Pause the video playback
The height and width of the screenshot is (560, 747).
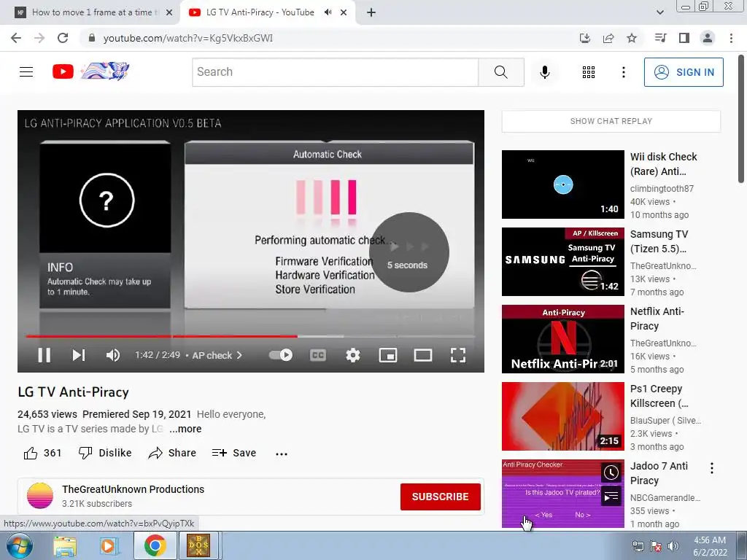tap(44, 355)
